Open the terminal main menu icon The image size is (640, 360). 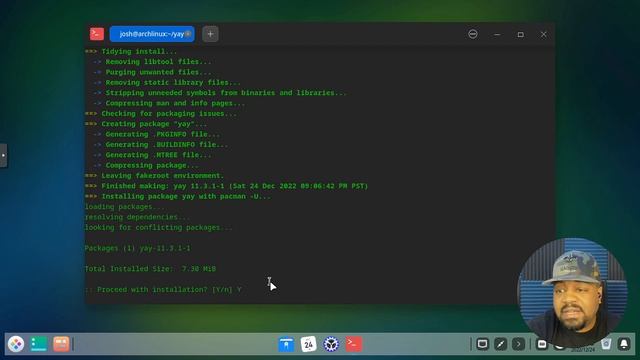[x=473, y=34]
